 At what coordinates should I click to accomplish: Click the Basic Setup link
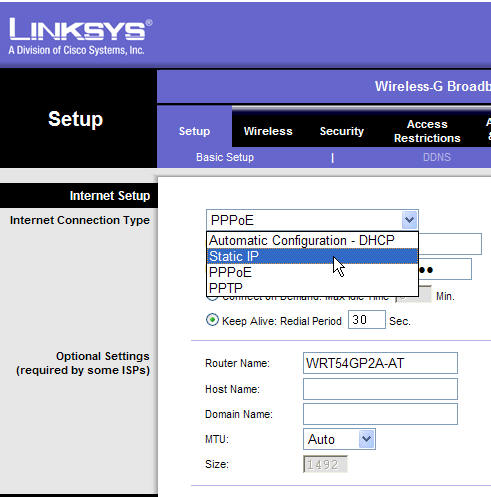pos(225,157)
